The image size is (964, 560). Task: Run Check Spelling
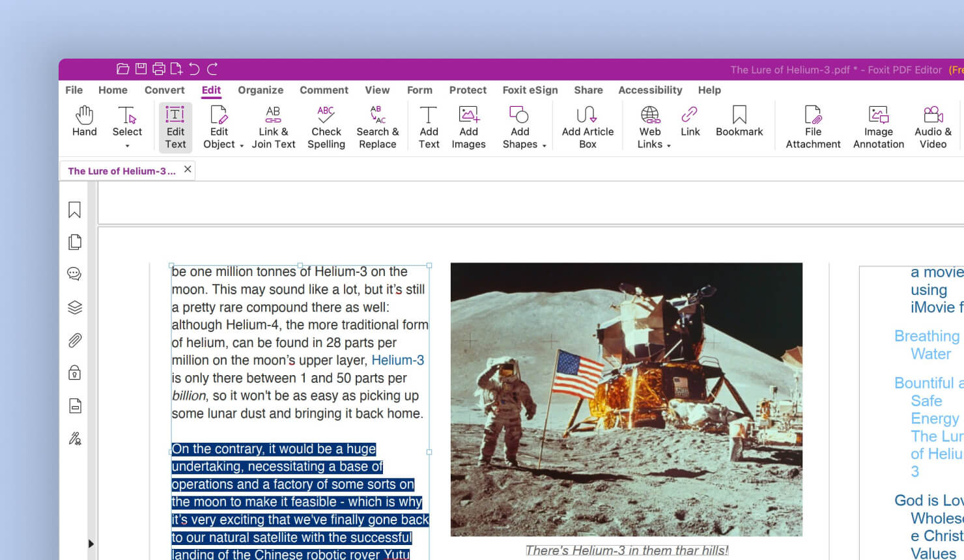click(x=326, y=127)
